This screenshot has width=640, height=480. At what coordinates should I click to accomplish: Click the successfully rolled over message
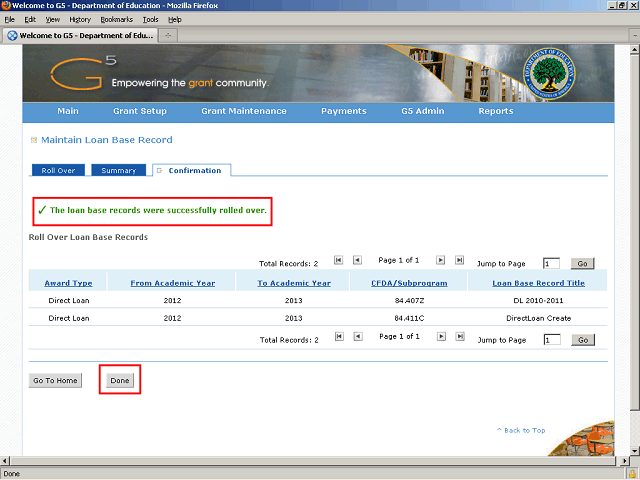[158, 210]
